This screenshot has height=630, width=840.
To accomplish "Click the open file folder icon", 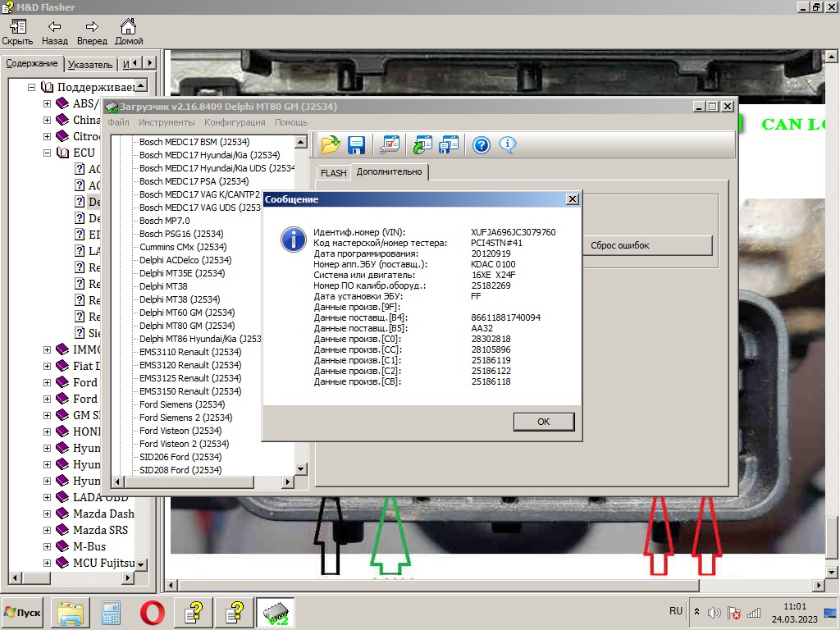I will [x=330, y=145].
